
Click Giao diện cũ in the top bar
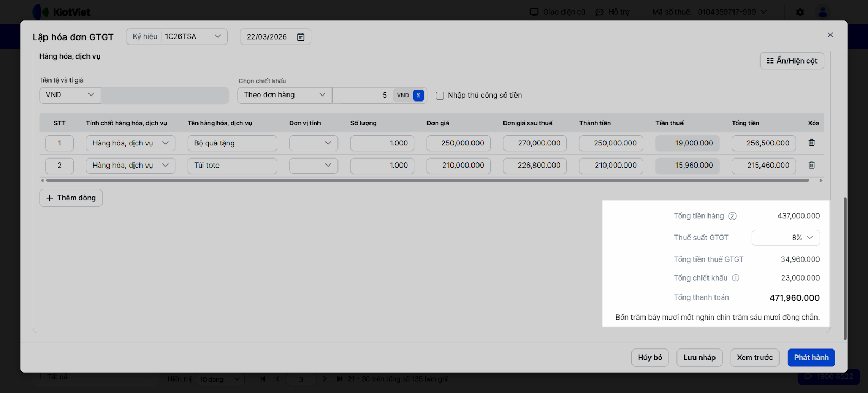(x=558, y=12)
